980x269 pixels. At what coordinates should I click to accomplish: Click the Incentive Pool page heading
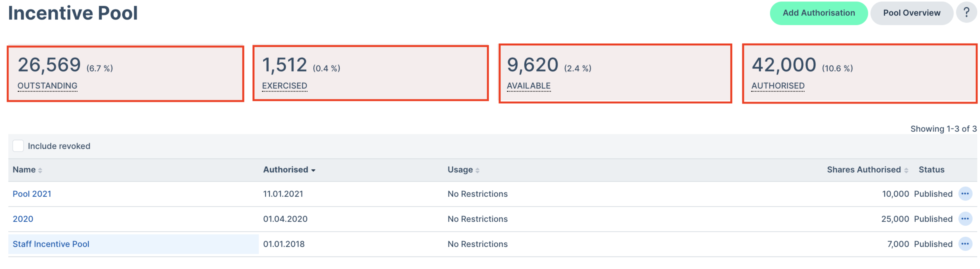click(73, 13)
